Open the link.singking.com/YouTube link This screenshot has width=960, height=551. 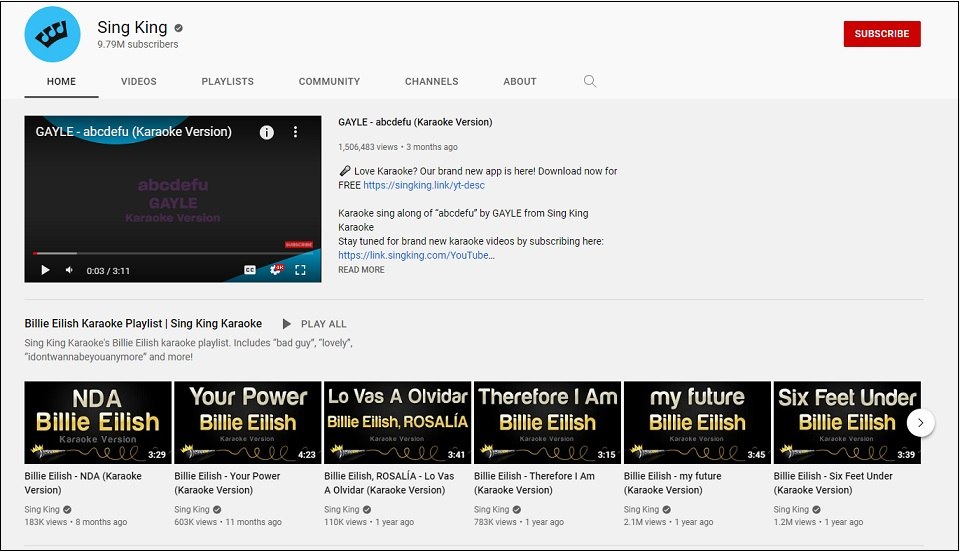click(x=416, y=255)
